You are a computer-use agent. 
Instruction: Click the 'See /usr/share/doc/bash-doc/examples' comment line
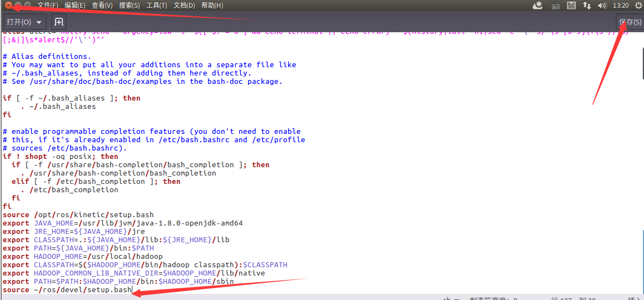pos(142,81)
